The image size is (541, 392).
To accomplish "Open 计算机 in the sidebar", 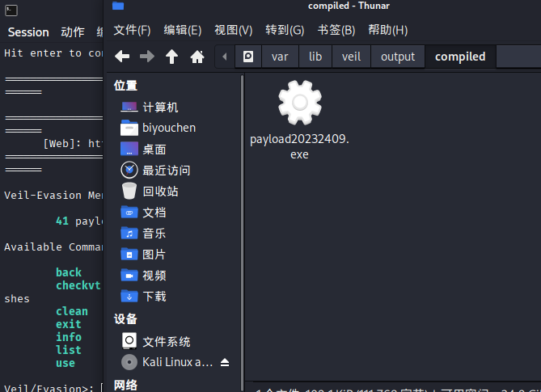I will (x=160, y=107).
